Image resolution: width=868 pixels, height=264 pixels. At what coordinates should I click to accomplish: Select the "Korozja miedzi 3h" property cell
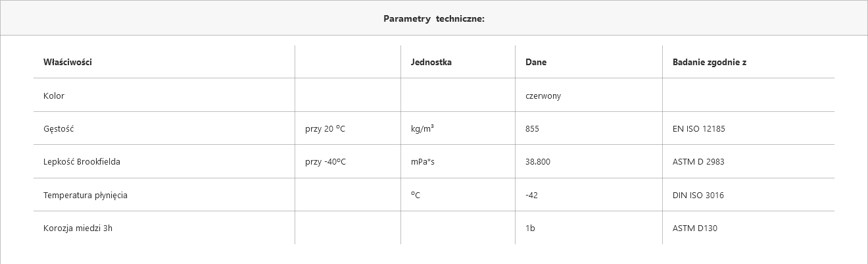pyautogui.click(x=78, y=228)
